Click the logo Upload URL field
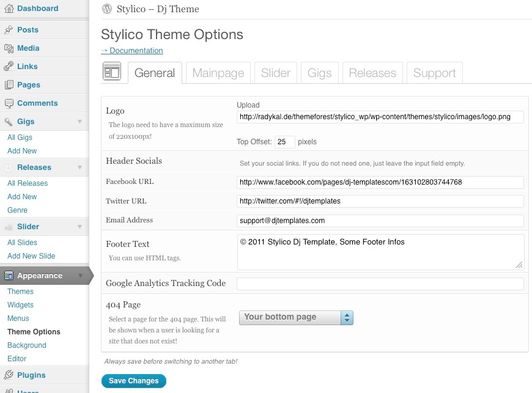The height and width of the screenshot is (393, 532). tap(380, 117)
